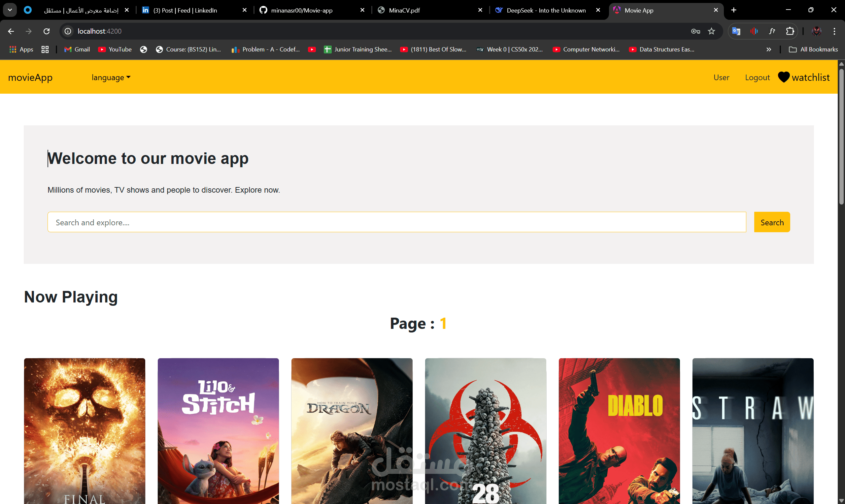Click the movieApp brand logo
This screenshot has width=845, height=504.
tap(30, 78)
